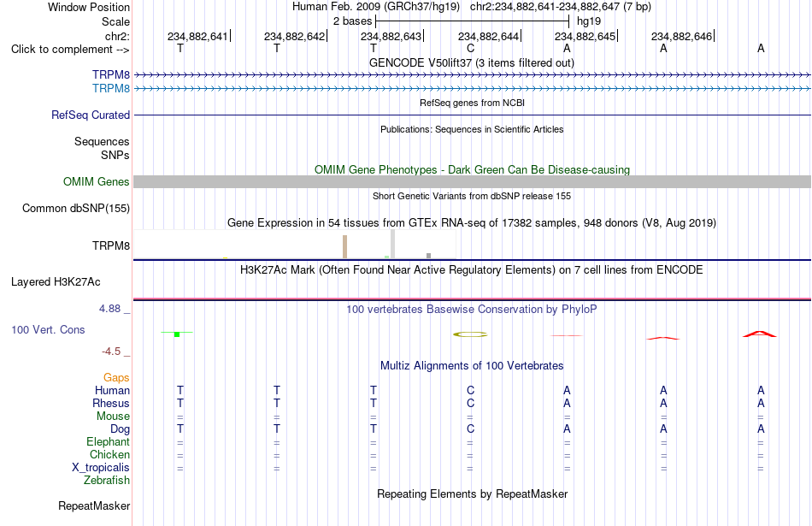Click the olive PhyloP marker under base C
The height and width of the screenshot is (526, 812).
tap(470, 334)
